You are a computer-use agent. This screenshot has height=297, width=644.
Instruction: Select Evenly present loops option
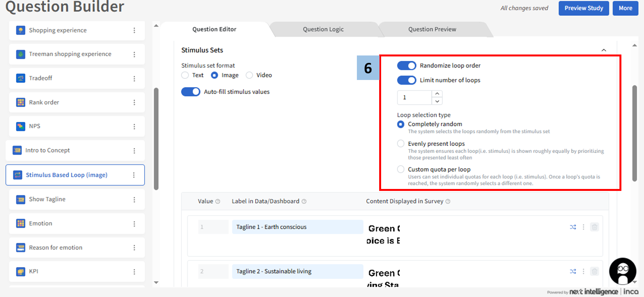[x=401, y=144]
